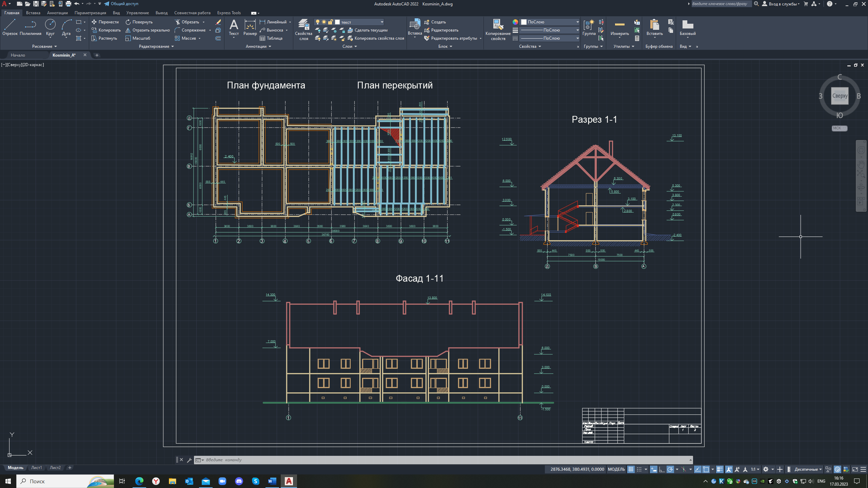Expand the Рисование panel
The width and height of the screenshot is (868, 488).
[44, 46]
